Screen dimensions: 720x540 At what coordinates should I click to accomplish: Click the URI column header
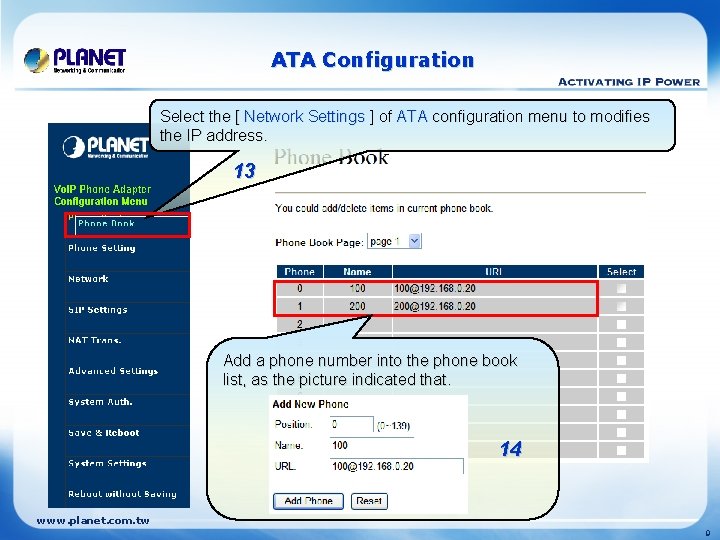point(495,271)
